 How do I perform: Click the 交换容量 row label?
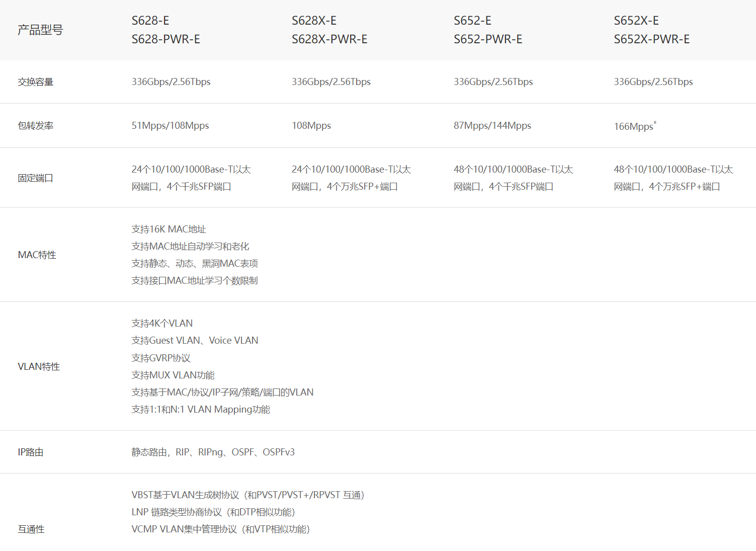pos(36,82)
